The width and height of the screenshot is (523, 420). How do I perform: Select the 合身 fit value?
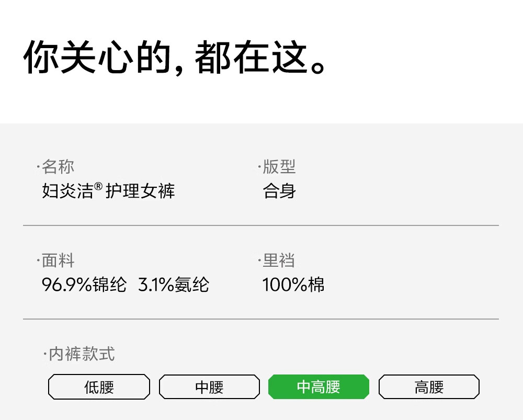(279, 191)
